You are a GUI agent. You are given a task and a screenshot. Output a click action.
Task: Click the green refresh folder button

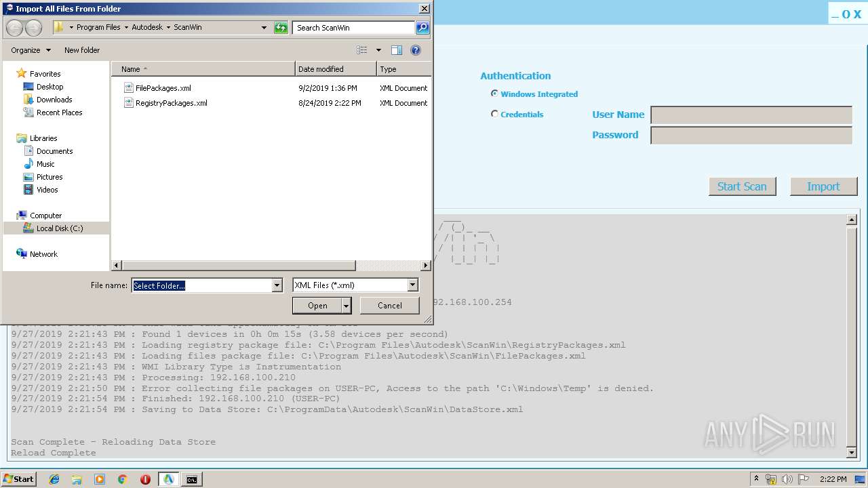281,28
